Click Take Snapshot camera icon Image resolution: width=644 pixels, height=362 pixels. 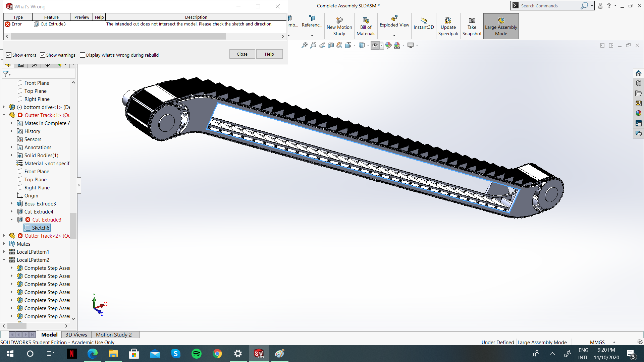472,21
